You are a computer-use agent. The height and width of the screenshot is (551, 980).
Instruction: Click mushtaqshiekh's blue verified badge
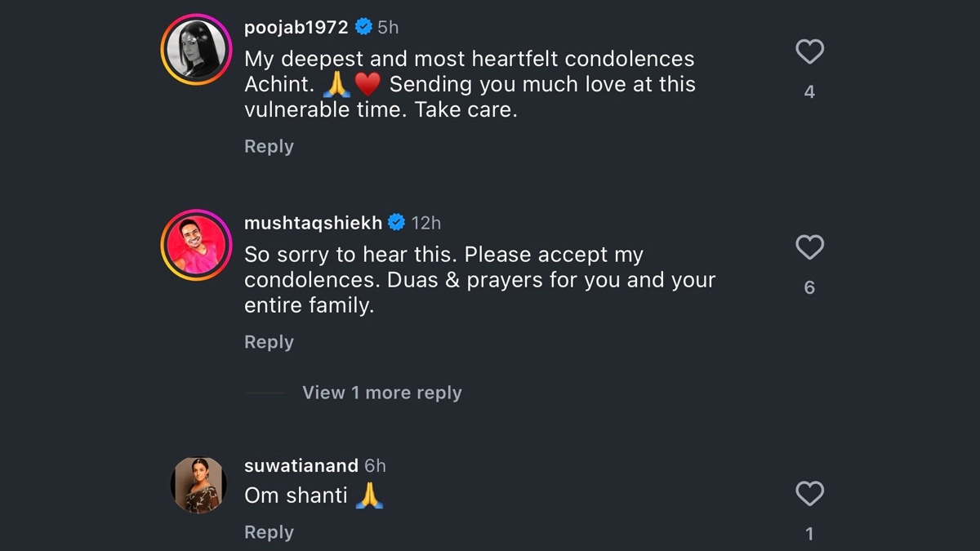(x=397, y=222)
